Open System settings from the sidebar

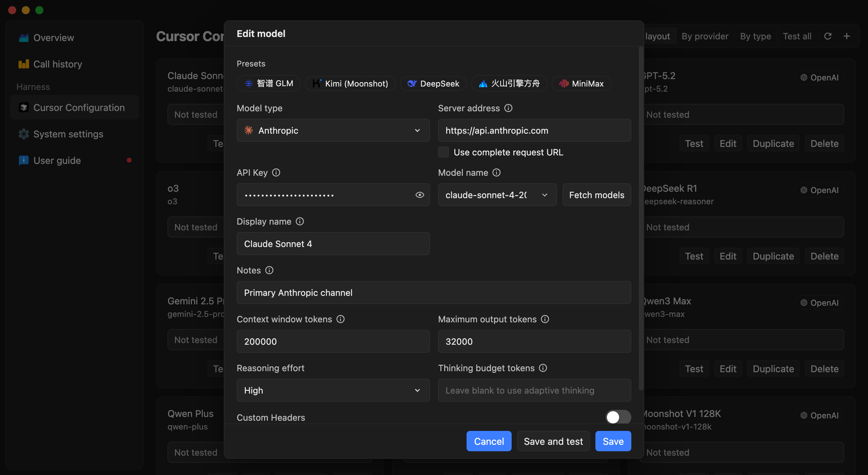[75, 134]
